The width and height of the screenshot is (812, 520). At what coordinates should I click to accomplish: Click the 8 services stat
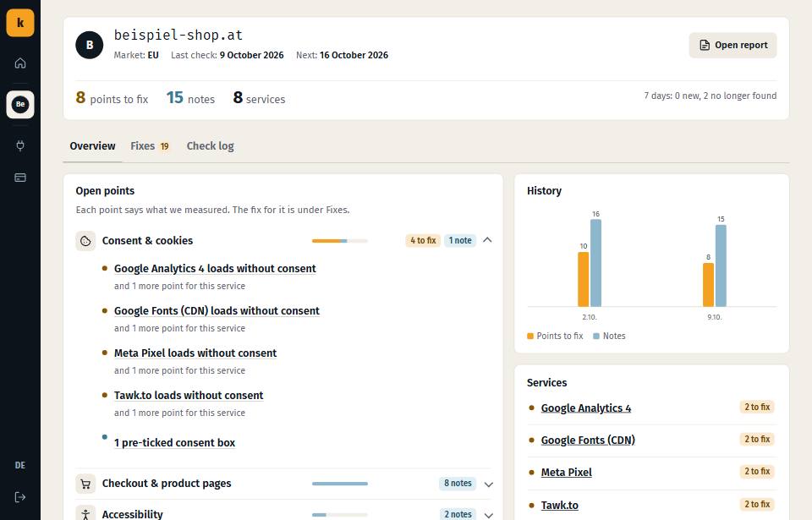tap(259, 98)
